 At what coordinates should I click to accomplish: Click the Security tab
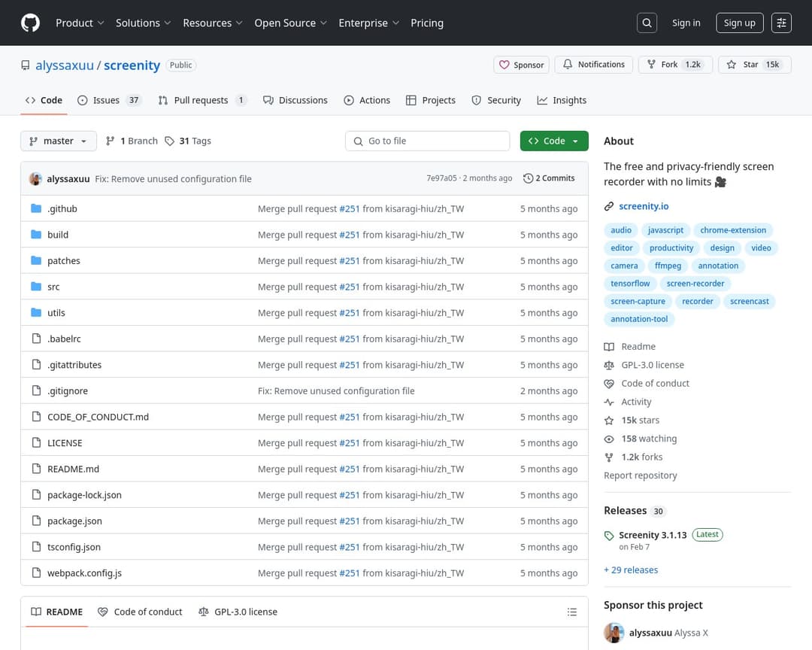pyautogui.click(x=496, y=101)
